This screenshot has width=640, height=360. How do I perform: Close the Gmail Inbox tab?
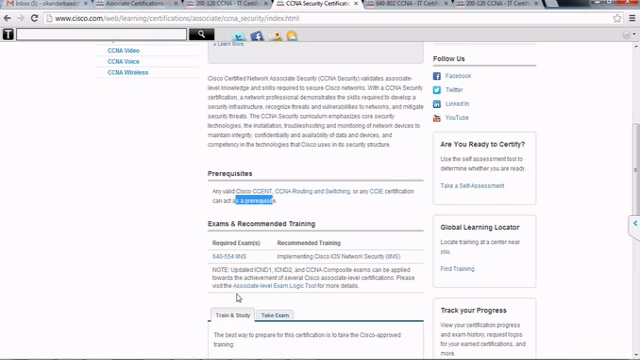[x=86, y=4]
